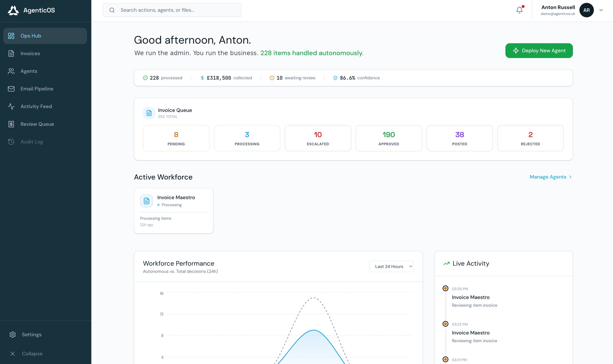
Task: Click the 03:23 PM timeline marker dot
Action: tap(446, 324)
